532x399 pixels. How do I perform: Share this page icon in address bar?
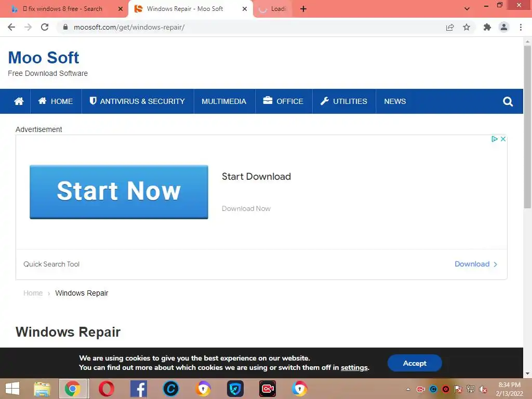[x=450, y=27]
